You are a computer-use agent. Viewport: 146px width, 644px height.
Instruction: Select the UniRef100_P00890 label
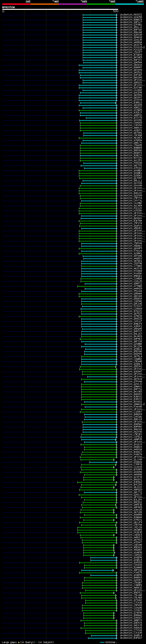pyautogui.click(x=131, y=273)
